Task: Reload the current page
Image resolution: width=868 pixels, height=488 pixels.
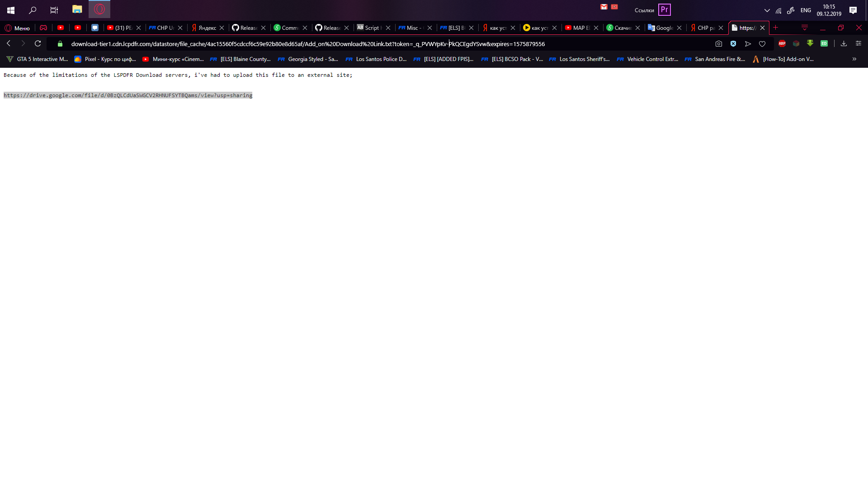Action: point(38,44)
